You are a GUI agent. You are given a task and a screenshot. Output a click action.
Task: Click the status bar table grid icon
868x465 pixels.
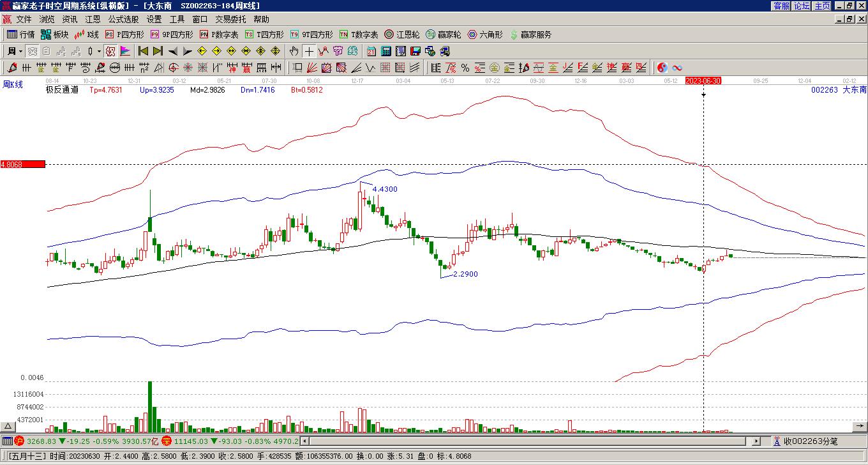[7, 441]
